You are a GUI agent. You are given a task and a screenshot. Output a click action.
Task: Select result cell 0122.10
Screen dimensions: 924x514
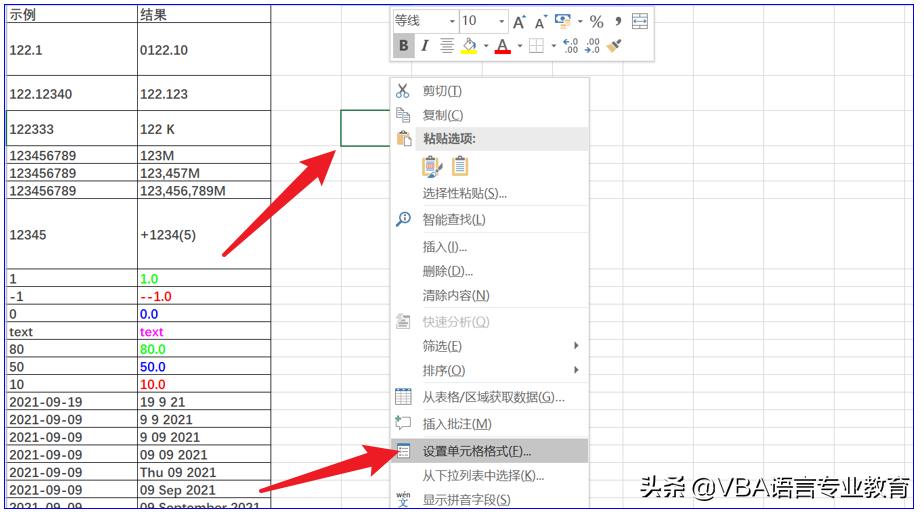click(x=204, y=50)
